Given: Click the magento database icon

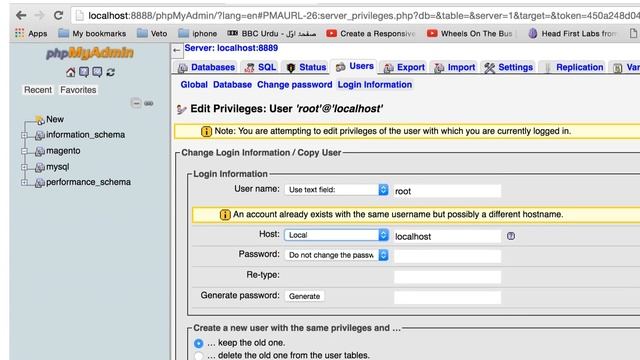Looking at the screenshot, I should coord(40,151).
